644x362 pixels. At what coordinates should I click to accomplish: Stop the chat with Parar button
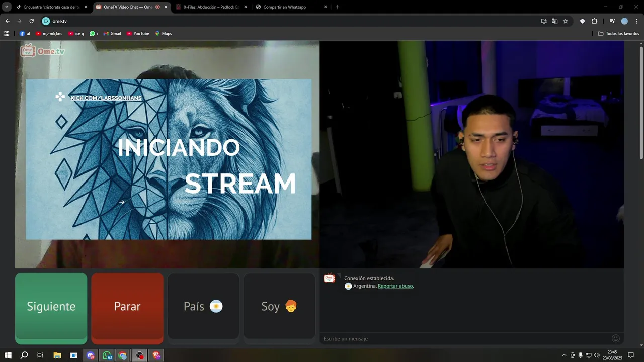pos(127,308)
